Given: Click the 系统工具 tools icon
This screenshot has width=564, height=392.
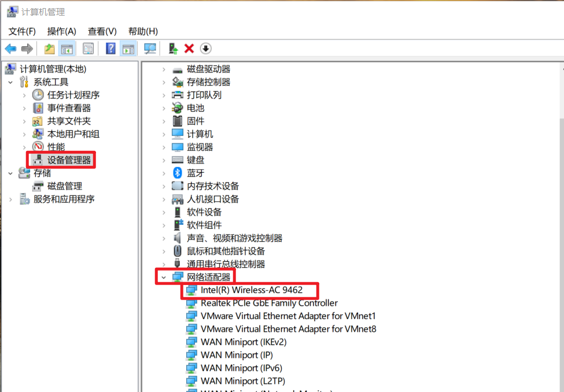Looking at the screenshot, I should tap(24, 82).
